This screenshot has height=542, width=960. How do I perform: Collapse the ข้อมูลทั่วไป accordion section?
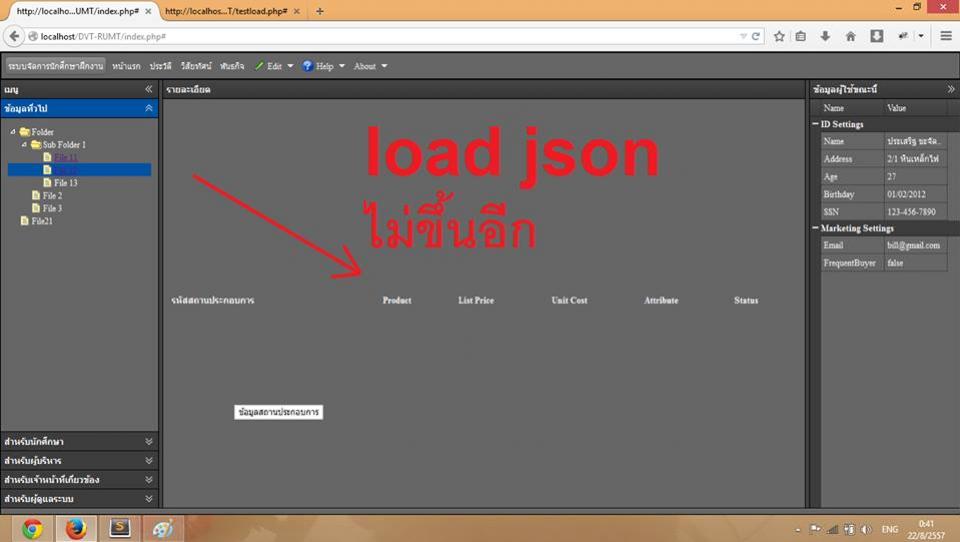point(148,108)
